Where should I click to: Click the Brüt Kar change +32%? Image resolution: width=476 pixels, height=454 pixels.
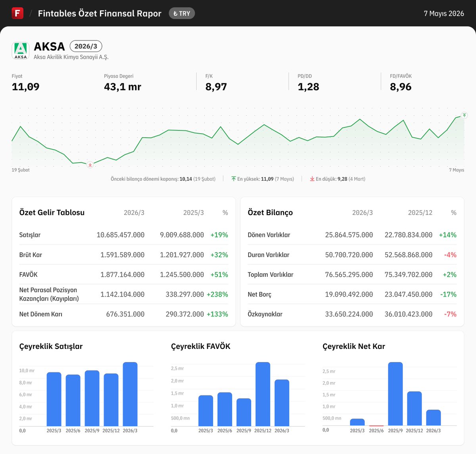219,255
